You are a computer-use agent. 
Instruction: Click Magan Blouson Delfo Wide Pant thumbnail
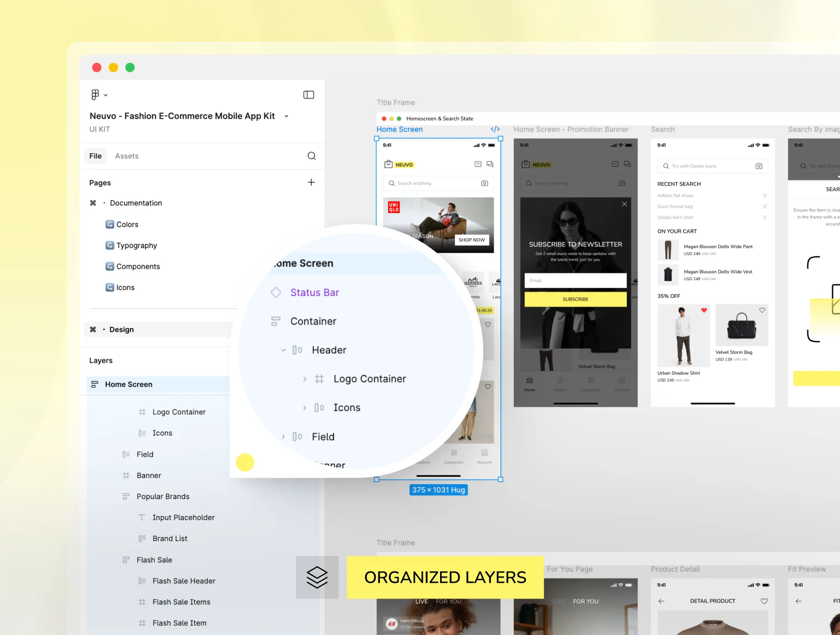[668, 250]
